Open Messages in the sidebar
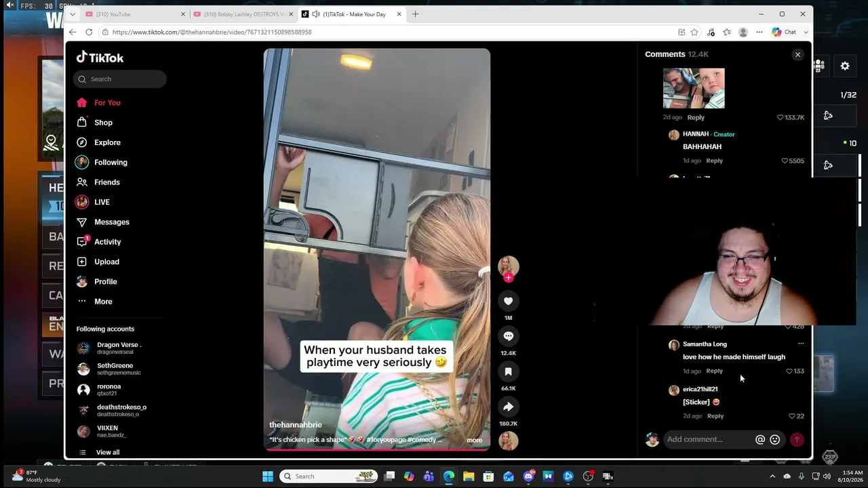The image size is (868, 488). [x=111, y=222]
